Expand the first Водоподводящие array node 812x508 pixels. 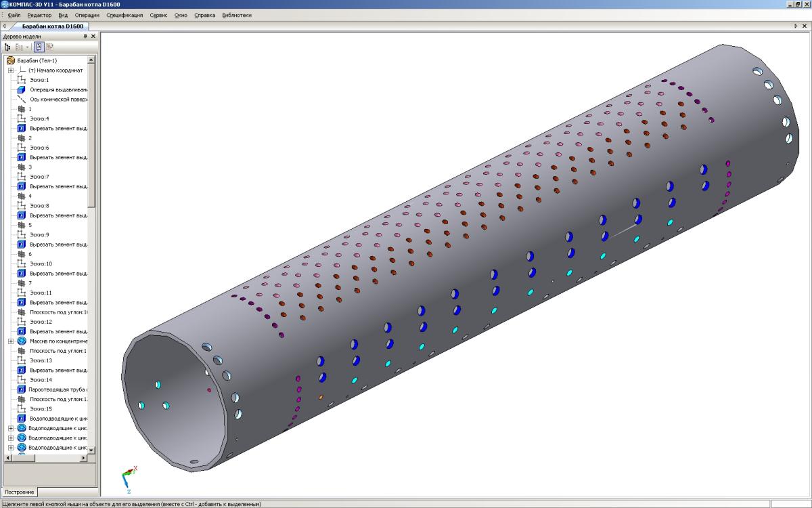(x=11, y=428)
